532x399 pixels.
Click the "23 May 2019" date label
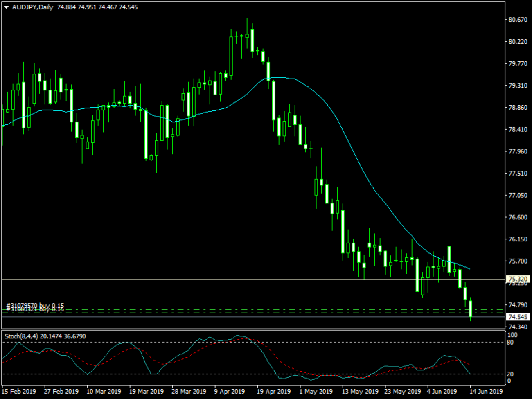pyautogui.click(x=403, y=391)
